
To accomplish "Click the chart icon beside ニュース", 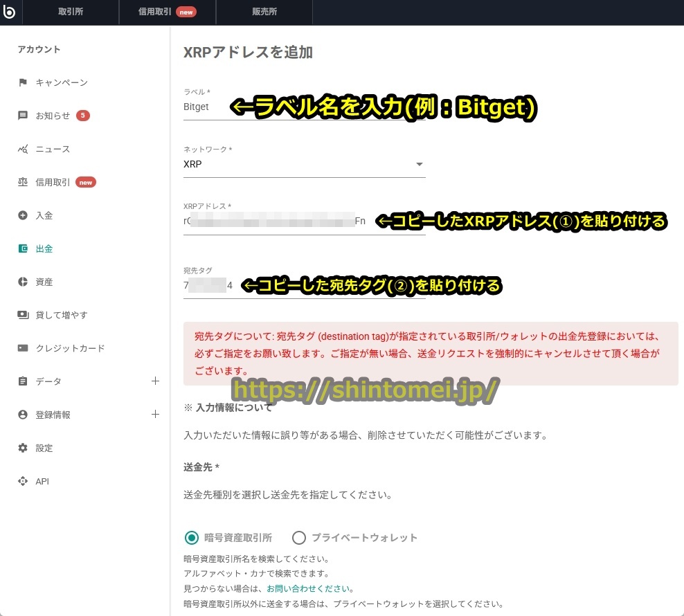I will pyautogui.click(x=23, y=150).
